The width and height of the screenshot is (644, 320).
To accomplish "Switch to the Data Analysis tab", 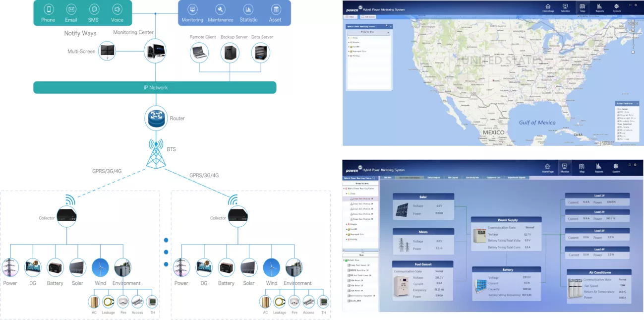I will point(433,177).
